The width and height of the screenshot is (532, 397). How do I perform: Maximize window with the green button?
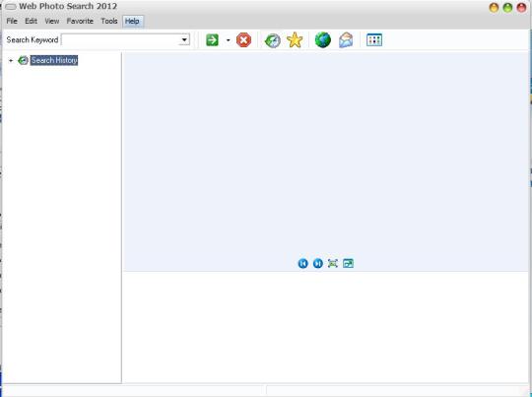507,8
